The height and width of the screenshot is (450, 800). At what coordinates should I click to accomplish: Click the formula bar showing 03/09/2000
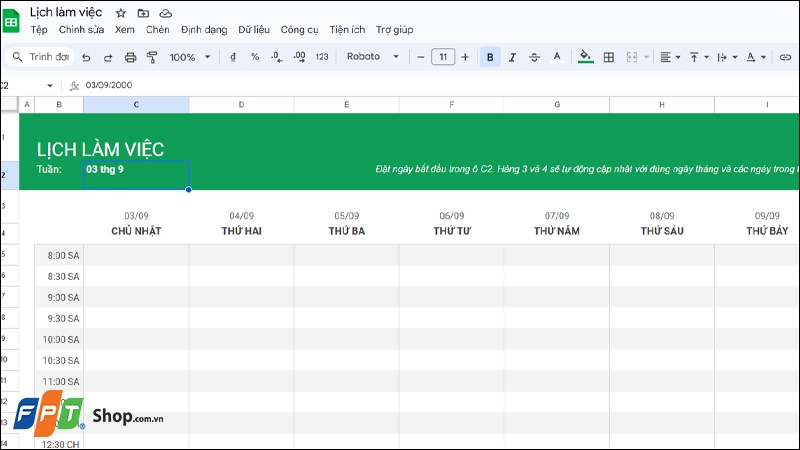(439, 85)
